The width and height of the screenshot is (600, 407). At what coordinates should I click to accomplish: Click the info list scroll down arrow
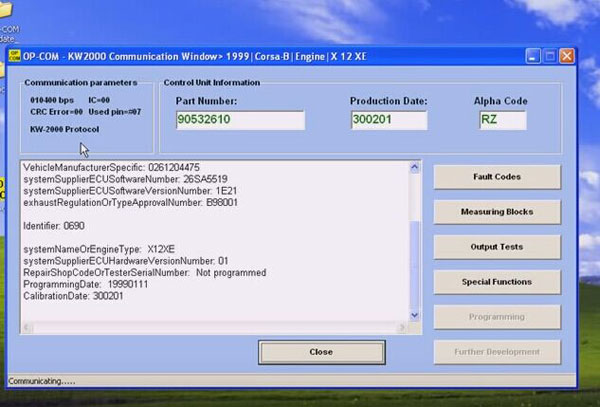(414, 315)
